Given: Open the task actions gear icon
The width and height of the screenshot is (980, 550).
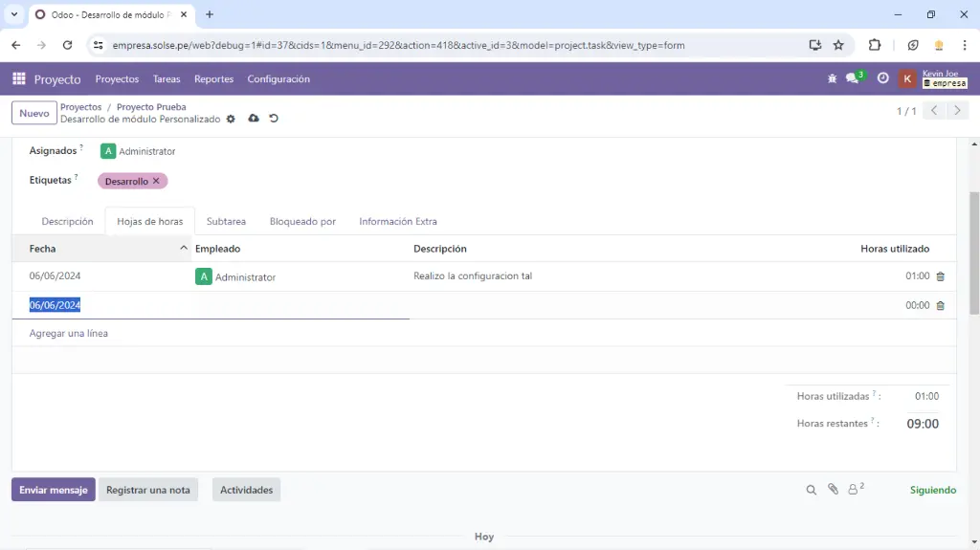Looking at the screenshot, I should point(231,120).
